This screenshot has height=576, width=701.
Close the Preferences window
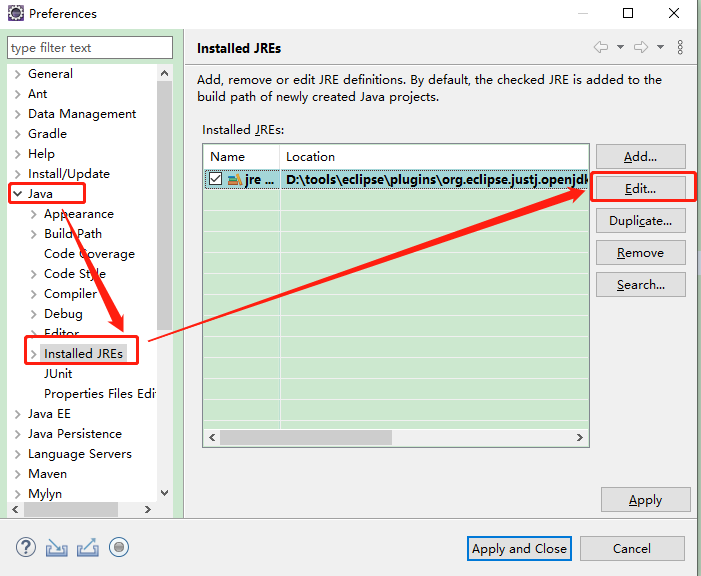(674, 13)
